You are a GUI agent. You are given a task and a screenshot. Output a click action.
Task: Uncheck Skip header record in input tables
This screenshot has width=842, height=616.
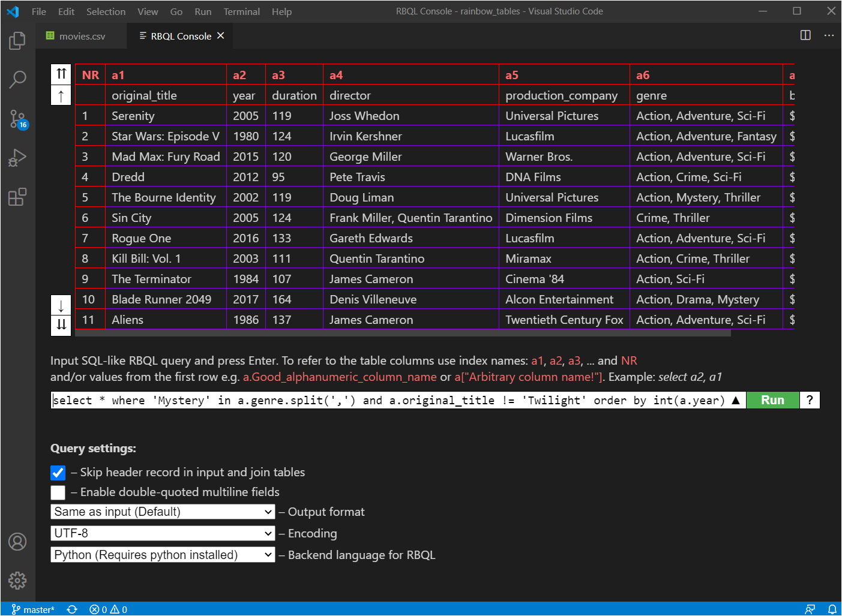[x=57, y=473]
